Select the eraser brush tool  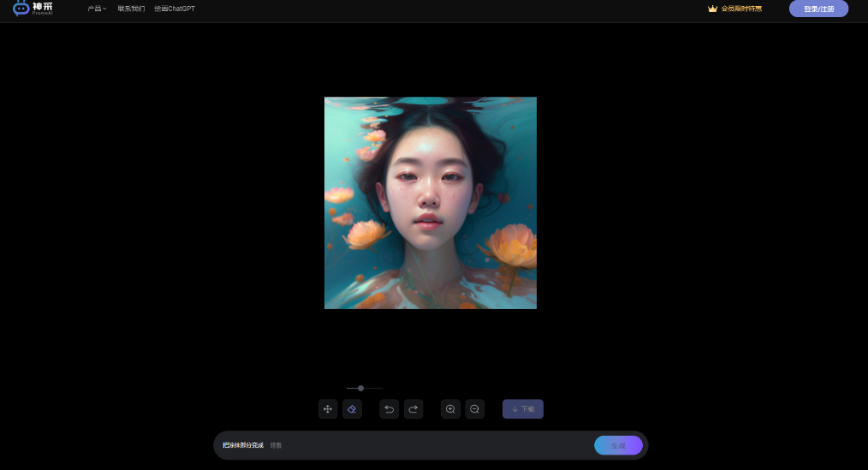(x=352, y=409)
